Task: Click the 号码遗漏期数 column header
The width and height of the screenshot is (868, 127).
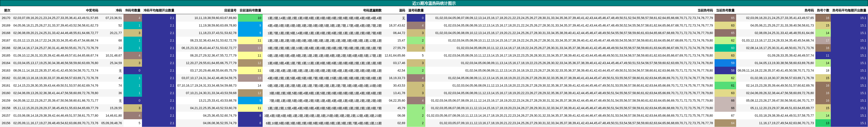Action: [x=372, y=10]
